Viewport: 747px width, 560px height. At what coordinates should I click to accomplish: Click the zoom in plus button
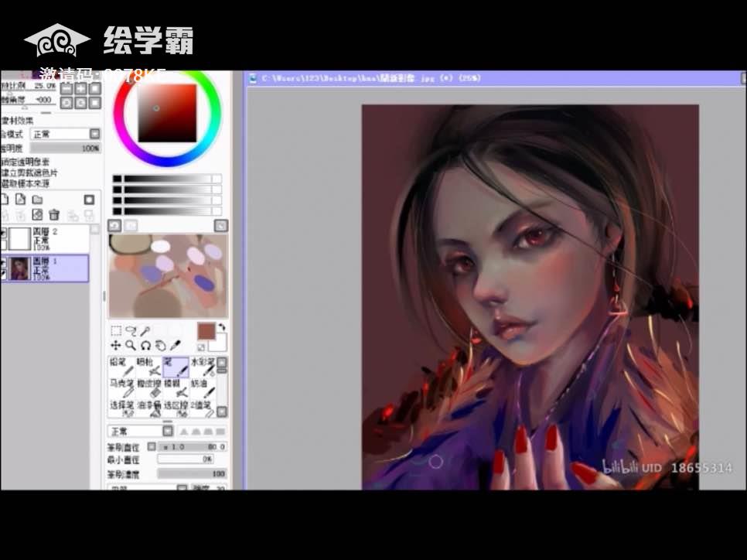click(81, 88)
